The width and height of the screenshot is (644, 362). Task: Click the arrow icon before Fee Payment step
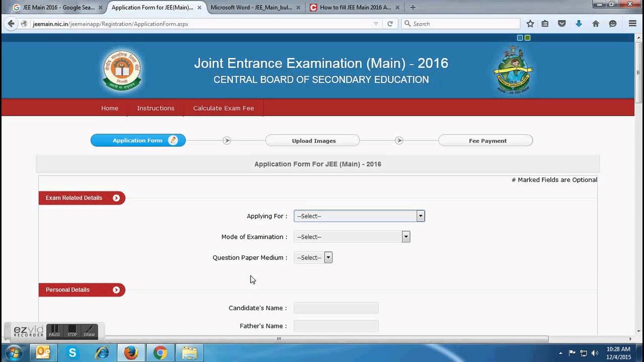(399, 141)
